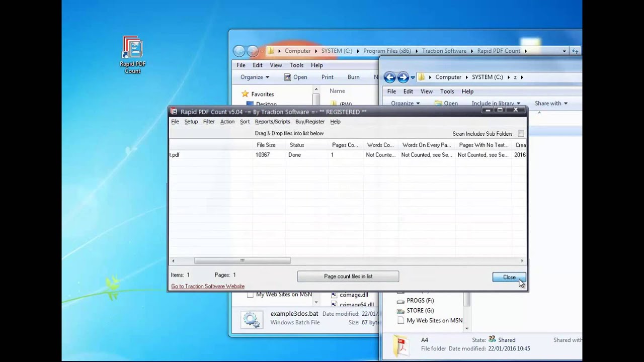
Task: Click the up arrow of the Favorites pane scrollbar
Action: pos(316,90)
